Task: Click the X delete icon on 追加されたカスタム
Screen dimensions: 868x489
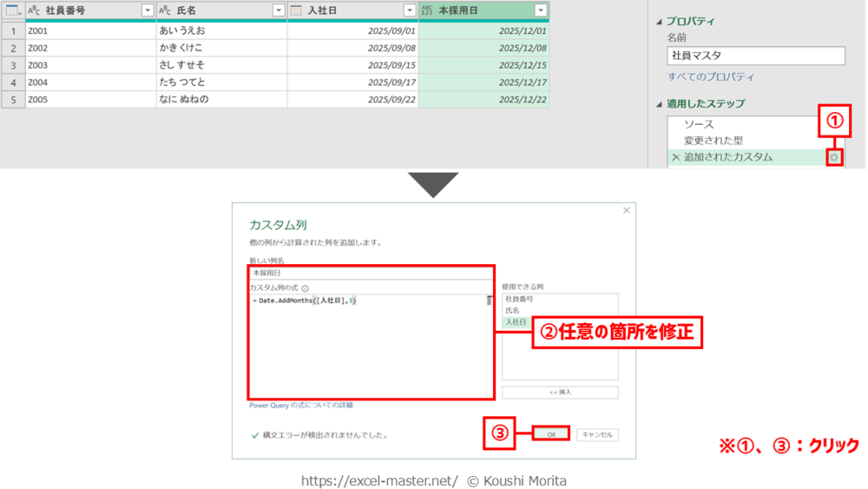Action: tap(676, 157)
